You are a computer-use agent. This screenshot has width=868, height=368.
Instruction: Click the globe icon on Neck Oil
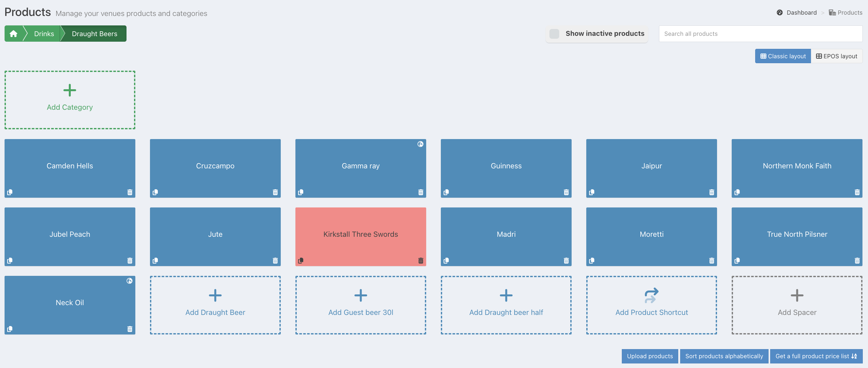pyautogui.click(x=129, y=281)
